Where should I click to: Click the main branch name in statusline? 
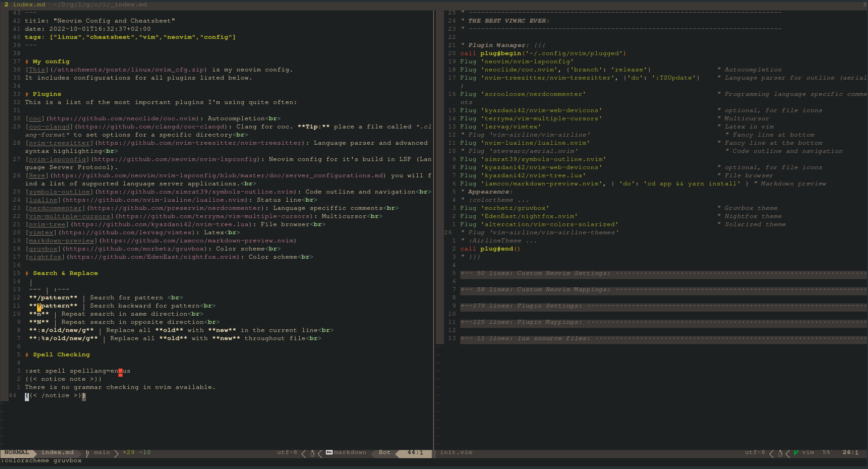[x=102, y=453]
